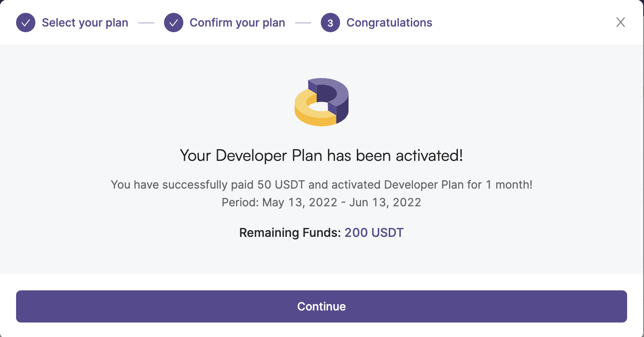644x337 pixels.
Task: Select the 'Congratulations' step label
Action: (x=389, y=23)
